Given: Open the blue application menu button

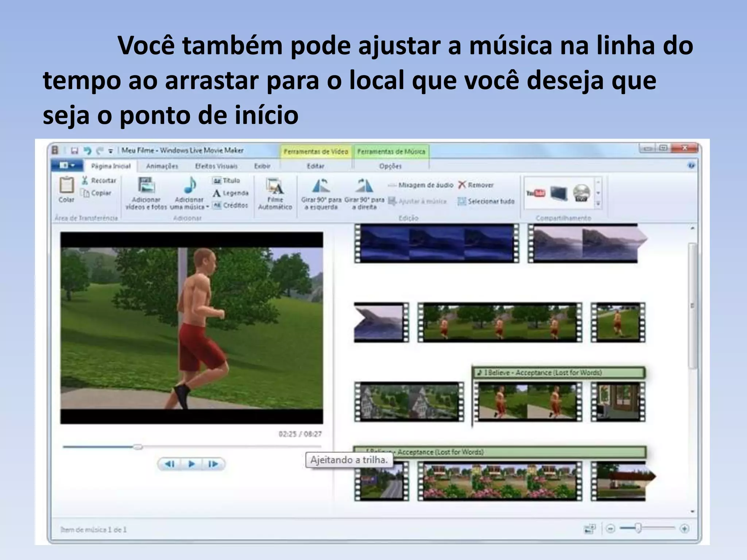Looking at the screenshot, I should [x=67, y=166].
